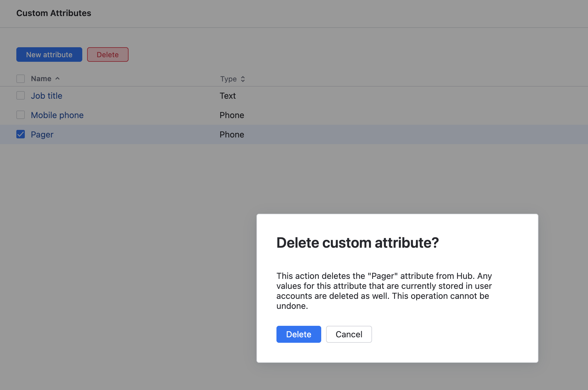The width and height of the screenshot is (588, 390).
Task: Click the New attribute button
Action: [49, 55]
